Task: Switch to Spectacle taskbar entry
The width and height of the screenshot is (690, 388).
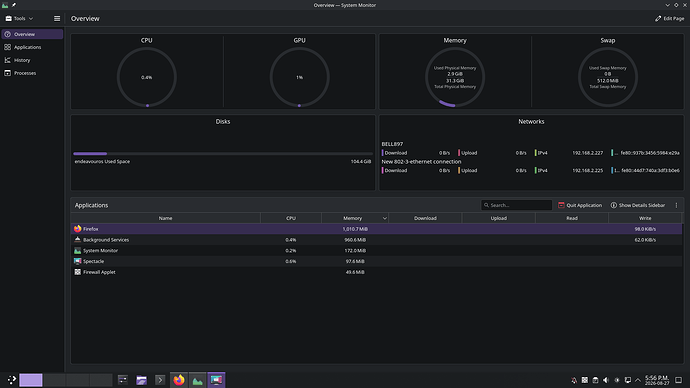Action: click(217, 380)
